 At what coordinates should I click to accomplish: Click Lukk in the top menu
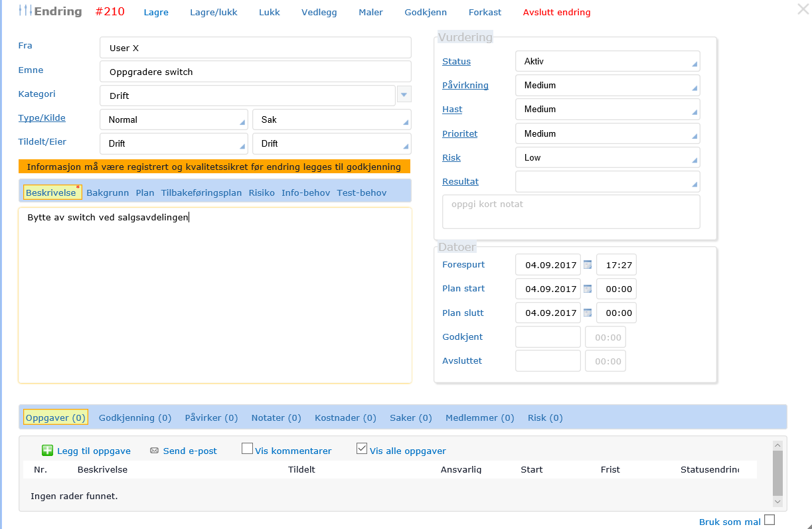[x=270, y=12]
